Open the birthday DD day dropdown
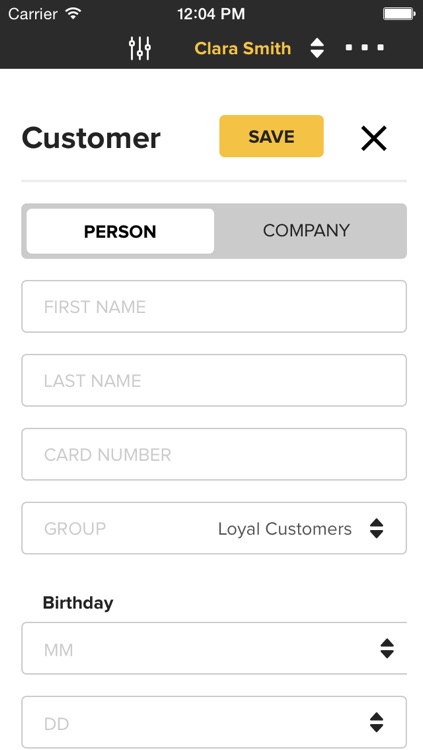The width and height of the screenshot is (423, 750). click(x=214, y=722)
